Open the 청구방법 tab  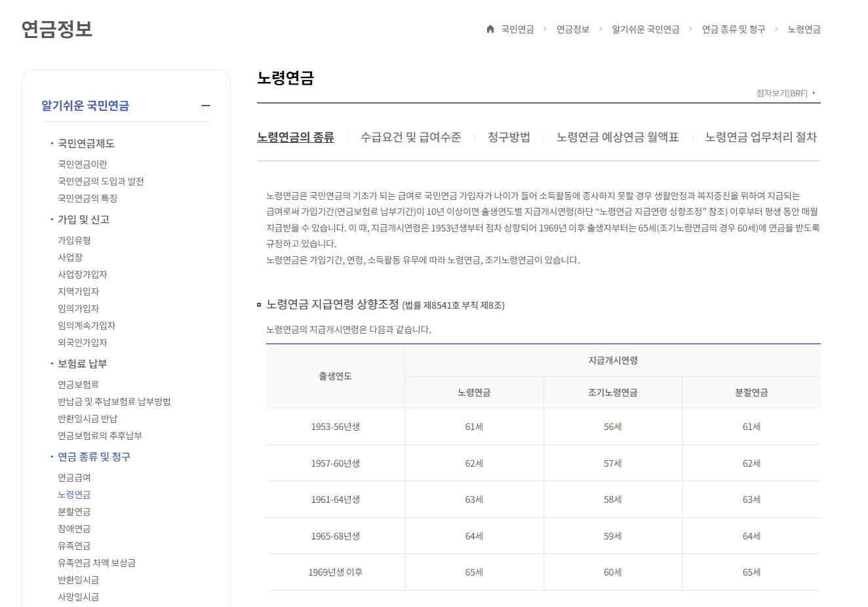coord(509,137)
